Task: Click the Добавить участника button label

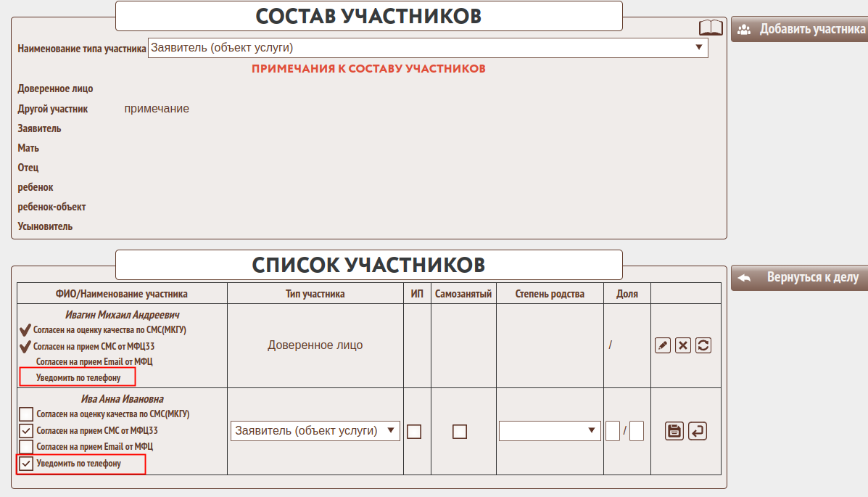Action: point(812,30)
